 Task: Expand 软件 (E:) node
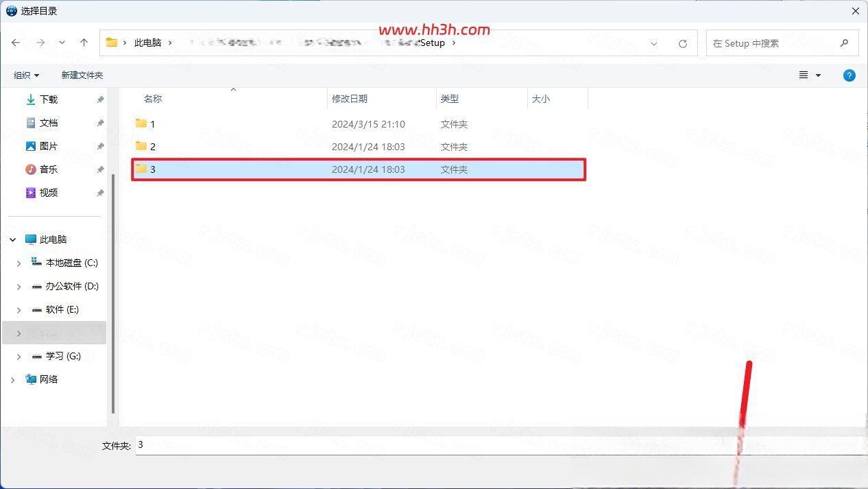[19, 309]
